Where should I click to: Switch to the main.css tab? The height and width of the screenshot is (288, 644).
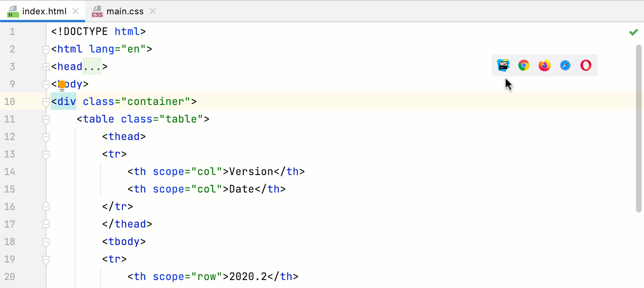point(124,12)
